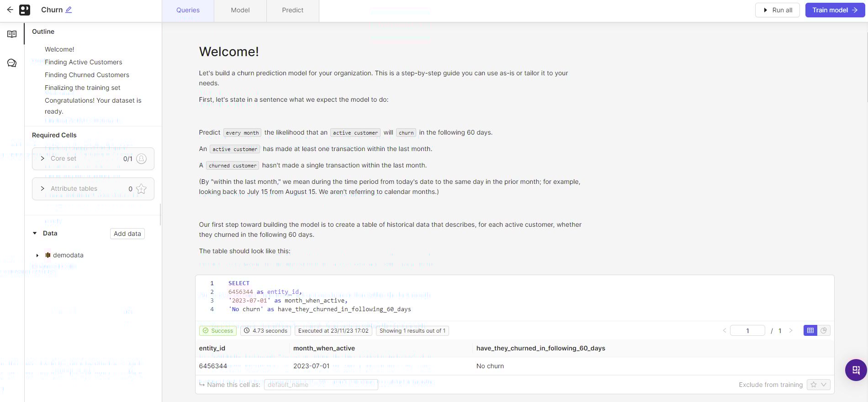Expand the demodata tree item
Screen dimensions: 868x402
pos(37,256)
